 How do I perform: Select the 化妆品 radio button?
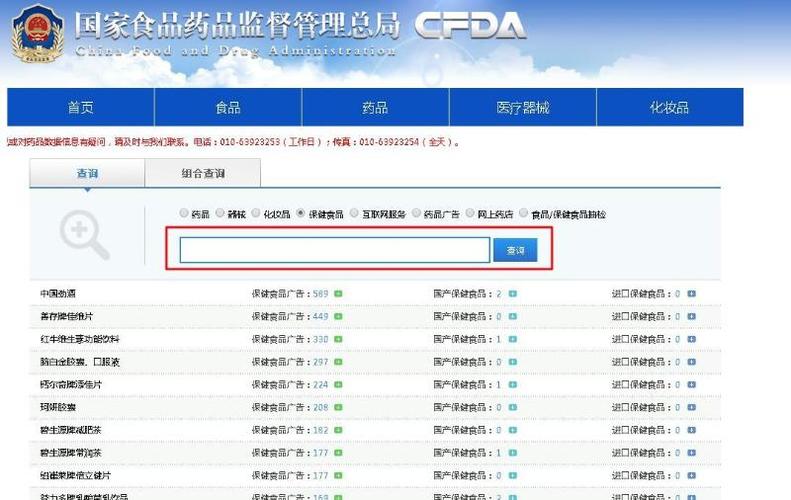pos(256,213)
